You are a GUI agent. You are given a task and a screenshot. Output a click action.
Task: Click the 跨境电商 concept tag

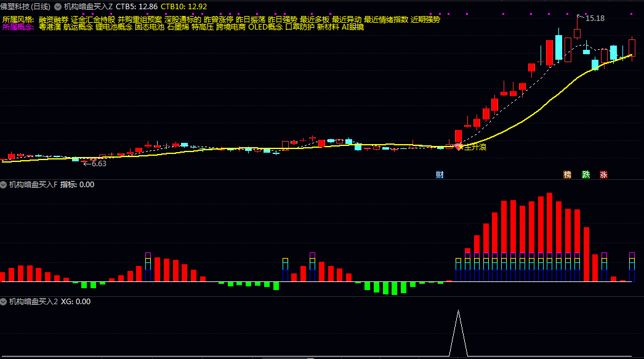tap(231, 27)
